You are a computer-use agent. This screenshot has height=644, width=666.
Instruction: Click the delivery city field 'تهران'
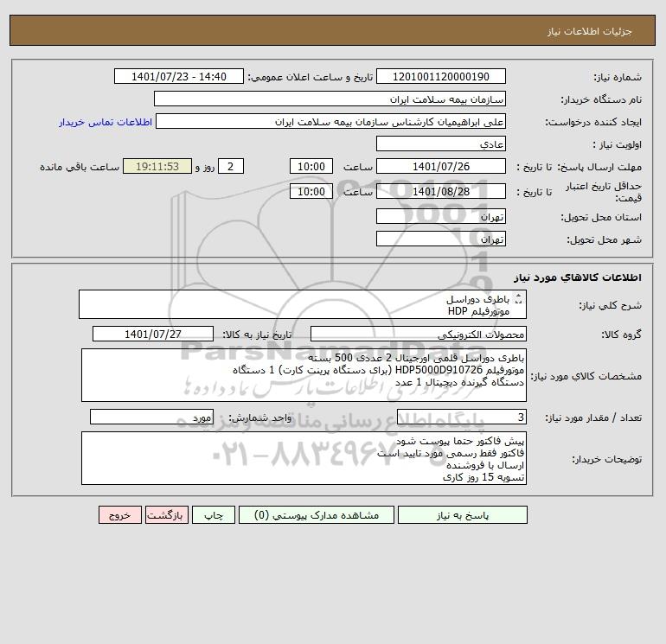pyautogui.click(x=441, y=239)
